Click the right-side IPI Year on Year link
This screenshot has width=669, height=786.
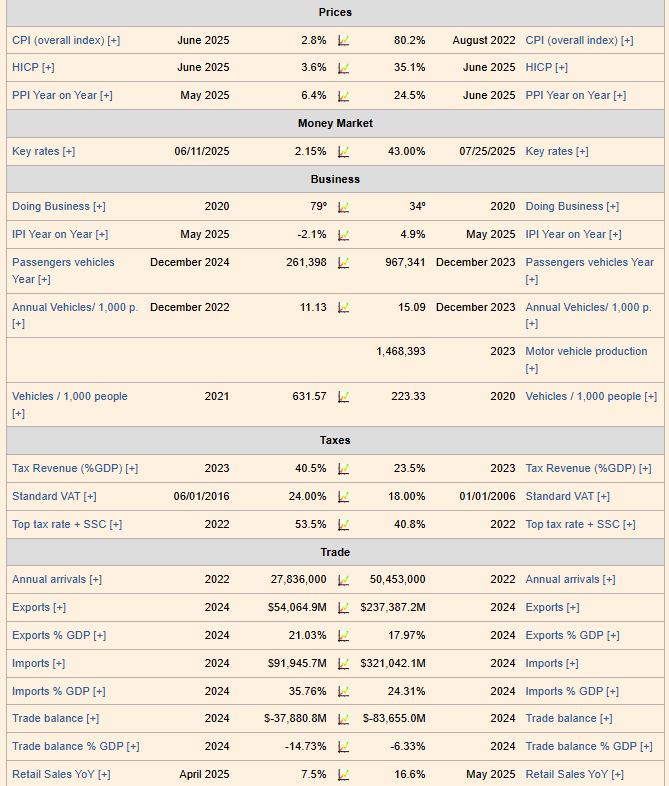coord(566,234)
